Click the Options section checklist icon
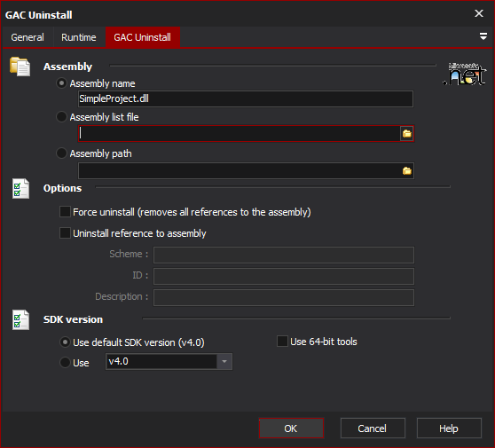This screenshot has width=495, height=448. (x=20, y=188)
